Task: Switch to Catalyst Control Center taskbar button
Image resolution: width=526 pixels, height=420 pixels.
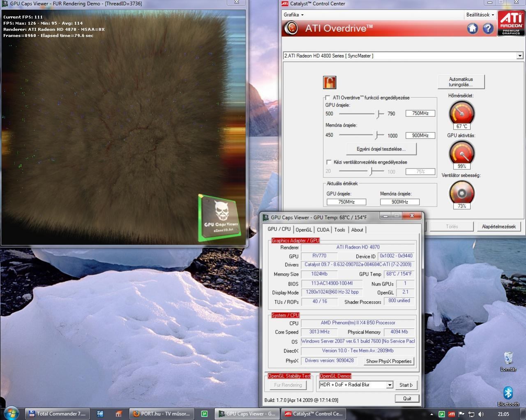Action: (314, 414)
